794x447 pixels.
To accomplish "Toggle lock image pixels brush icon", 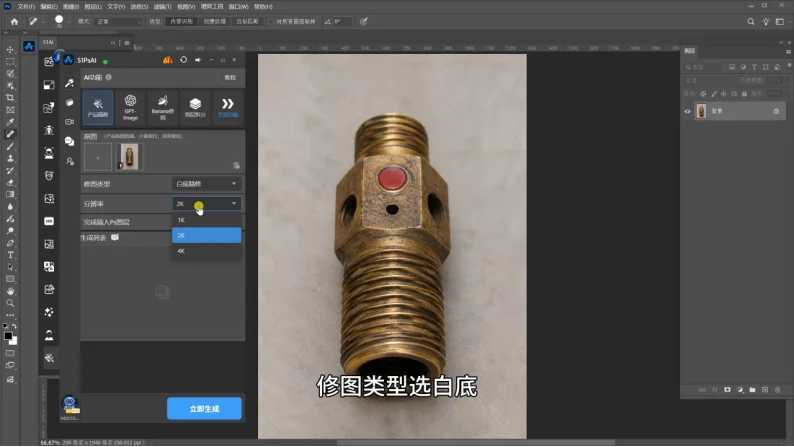I will click(x=714, y=94).
